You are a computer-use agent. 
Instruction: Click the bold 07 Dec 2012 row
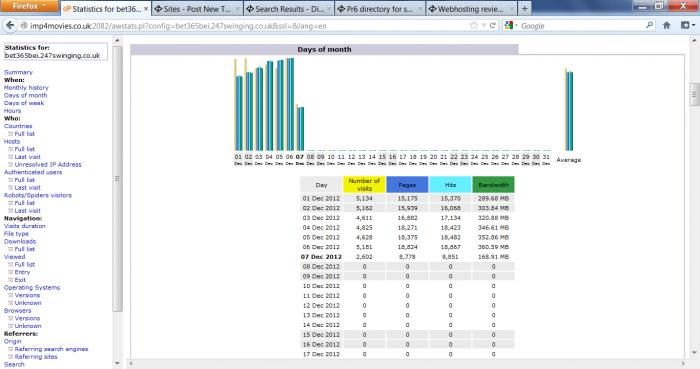(321, 257)
